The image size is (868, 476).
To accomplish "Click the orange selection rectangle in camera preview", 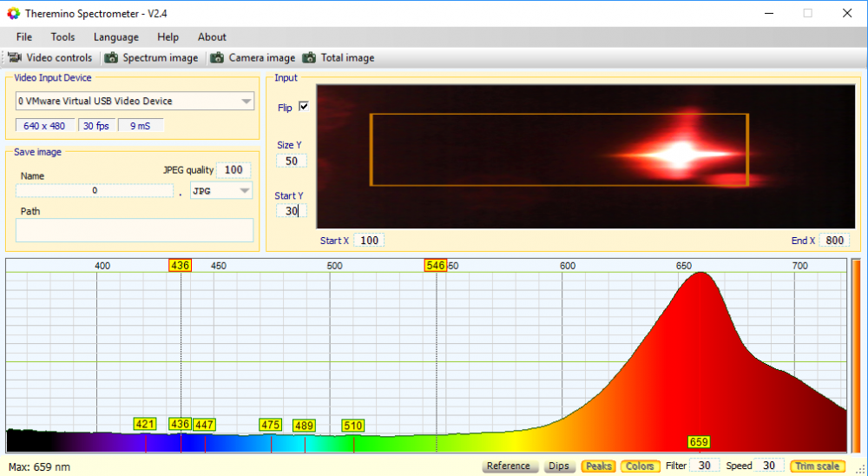I will pyautogui.click(x=559, y=149).
